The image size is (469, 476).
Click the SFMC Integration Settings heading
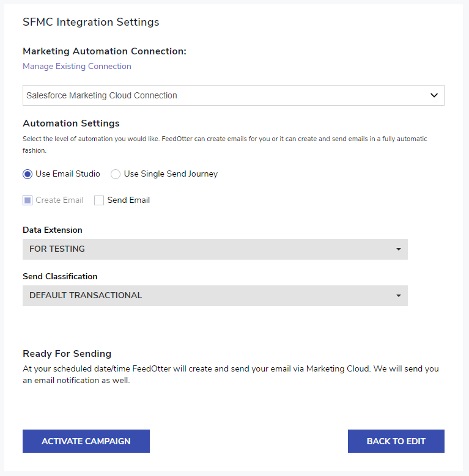[90, 22]
